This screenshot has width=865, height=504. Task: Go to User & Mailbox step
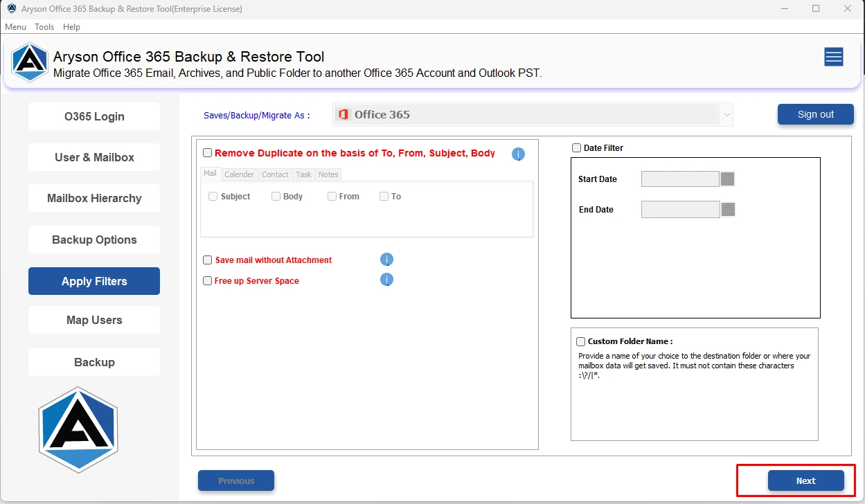pos(94,157)
